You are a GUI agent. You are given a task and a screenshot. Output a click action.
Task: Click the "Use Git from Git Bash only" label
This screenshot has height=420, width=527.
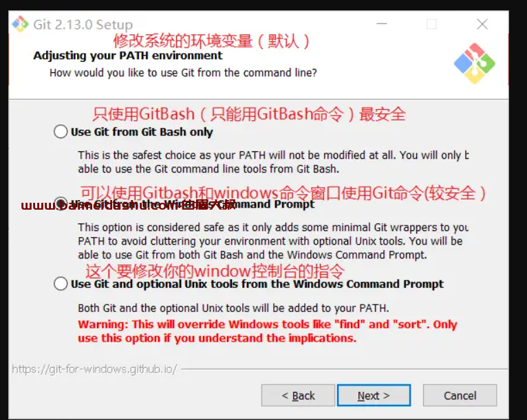pyautogui.click(x=142, y=132)
